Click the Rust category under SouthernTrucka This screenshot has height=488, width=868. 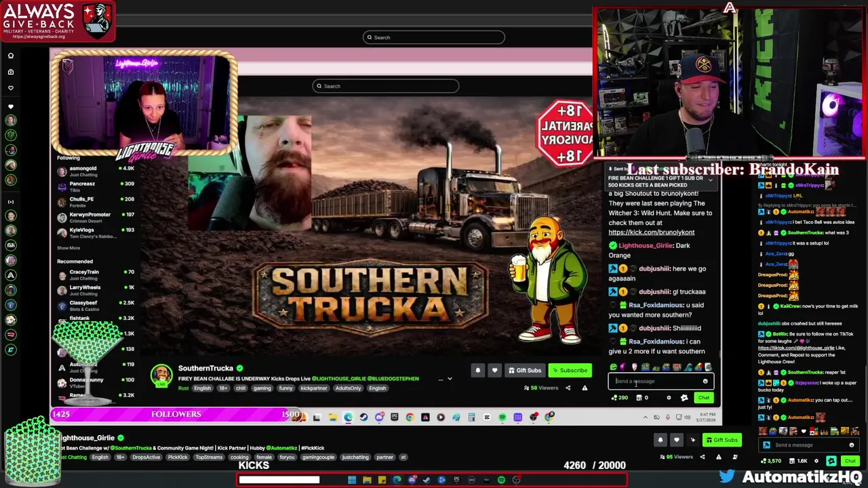183,388
